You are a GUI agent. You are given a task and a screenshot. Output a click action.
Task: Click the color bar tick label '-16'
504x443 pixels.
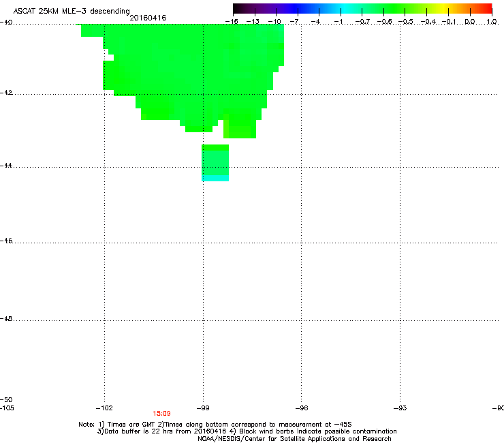coord(232,22)
